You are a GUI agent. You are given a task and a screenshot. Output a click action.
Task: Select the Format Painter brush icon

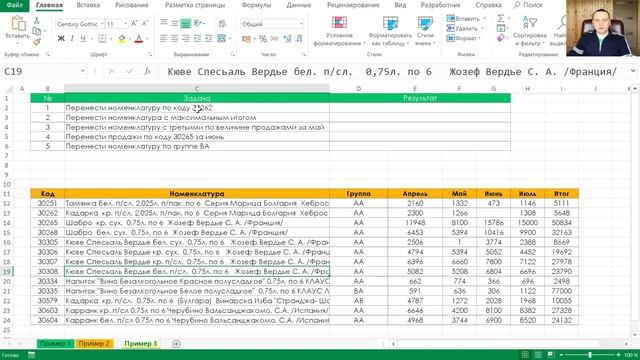[36, 41]
